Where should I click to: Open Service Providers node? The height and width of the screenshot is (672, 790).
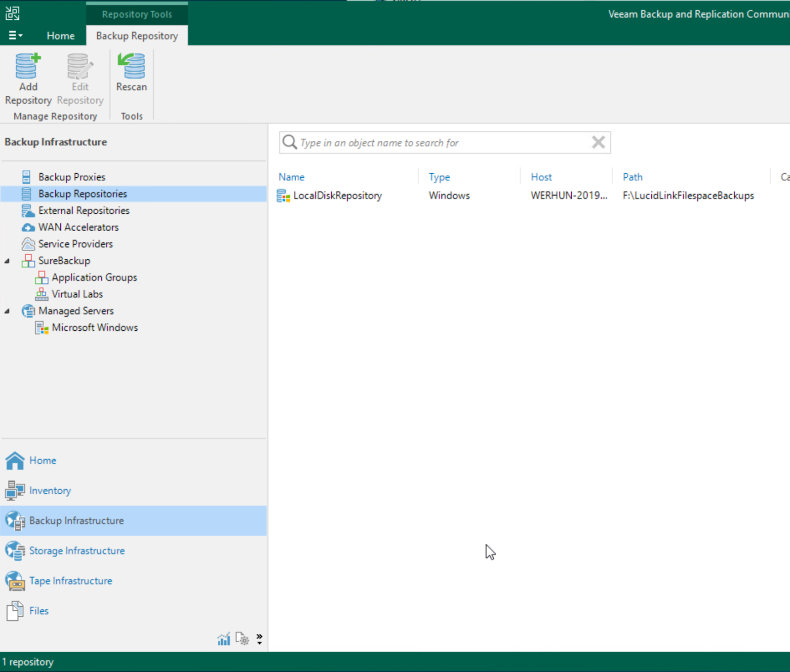coord(76,244)
